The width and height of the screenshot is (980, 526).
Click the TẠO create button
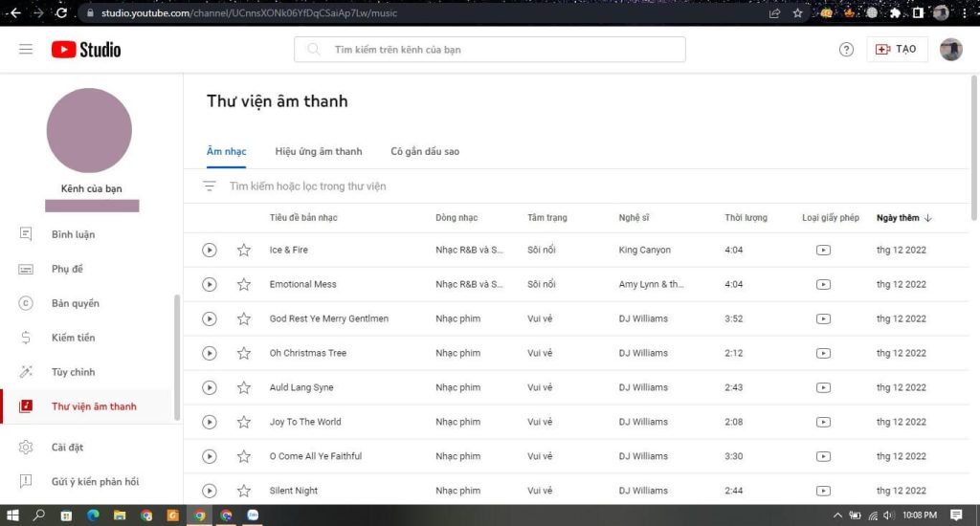(896, 50)
